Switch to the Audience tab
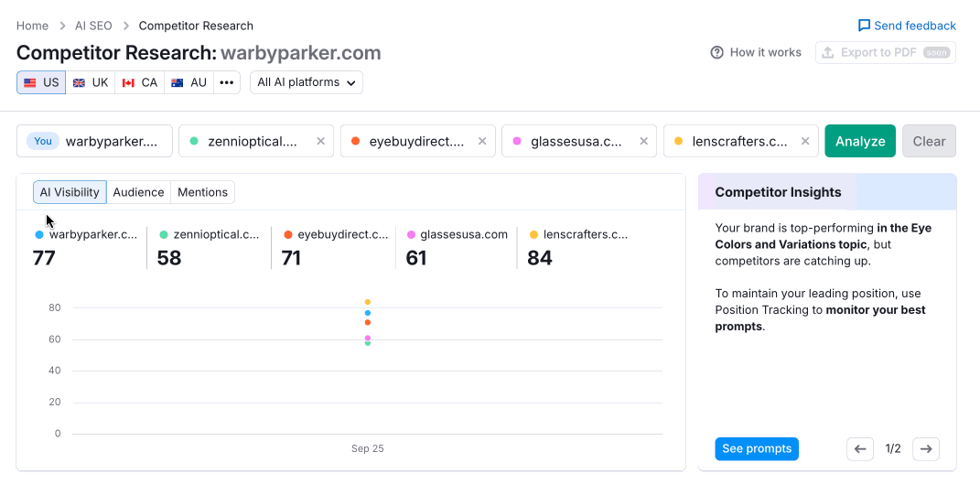The image size is (980, 484). click(138, 193)
